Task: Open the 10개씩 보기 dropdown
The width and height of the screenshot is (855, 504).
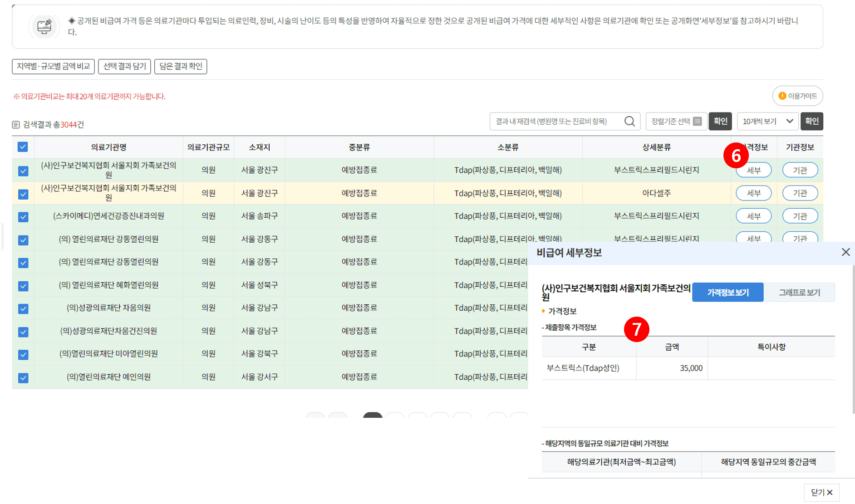Action: pos(767,121)
